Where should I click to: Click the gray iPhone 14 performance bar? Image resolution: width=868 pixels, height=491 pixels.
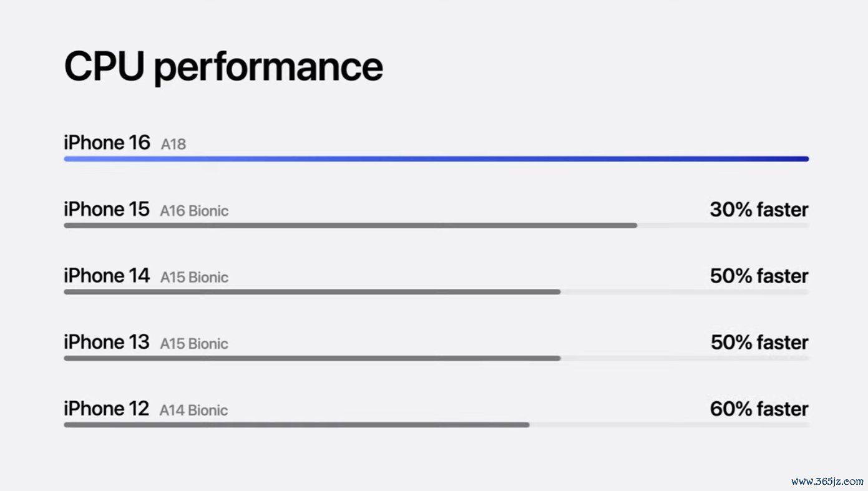(312, 291)
